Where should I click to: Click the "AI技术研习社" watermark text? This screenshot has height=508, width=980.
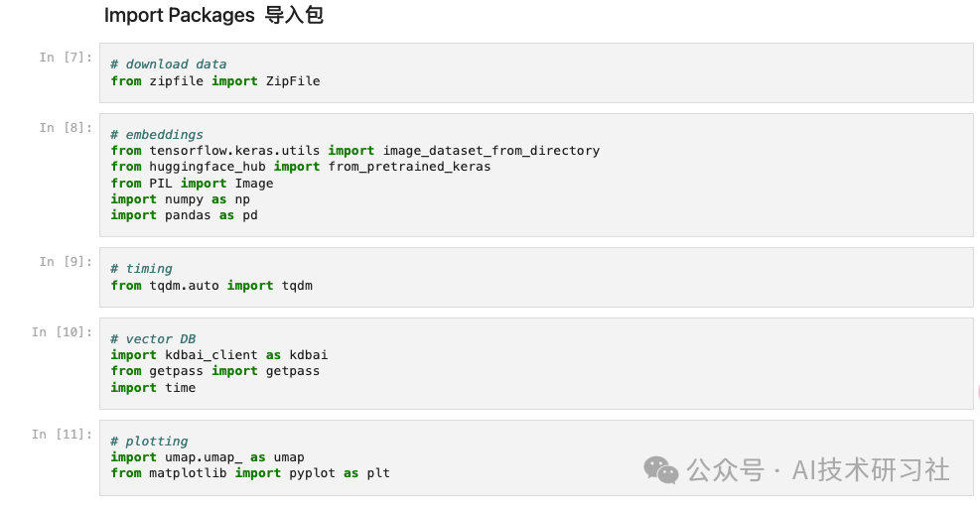(871, 469)
